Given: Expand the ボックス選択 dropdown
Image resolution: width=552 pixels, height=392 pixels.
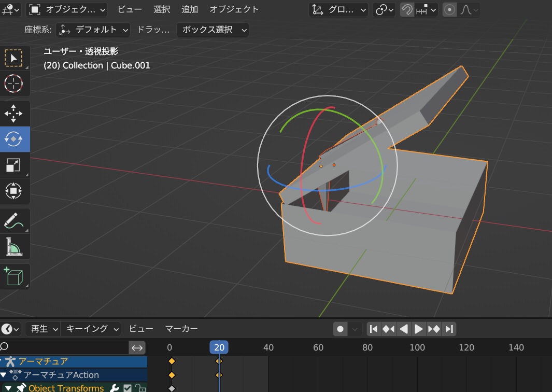Looking at the screenshot, I should (213, 30).
